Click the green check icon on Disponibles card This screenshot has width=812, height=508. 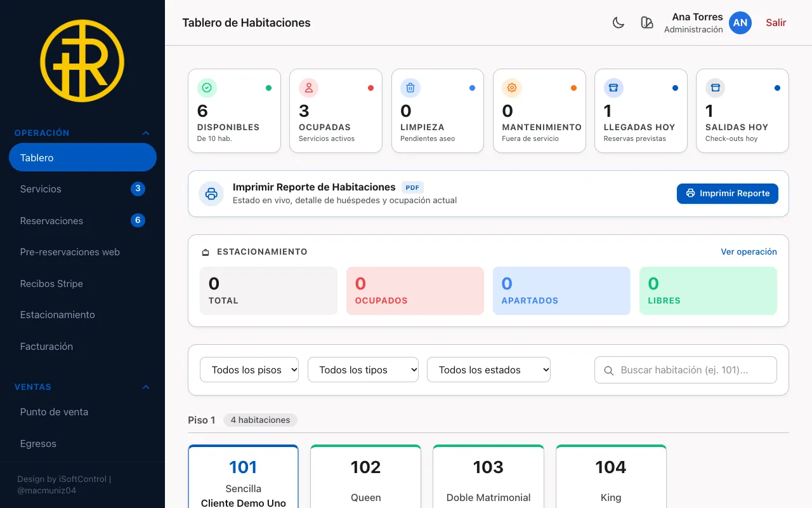coord(207,88)
